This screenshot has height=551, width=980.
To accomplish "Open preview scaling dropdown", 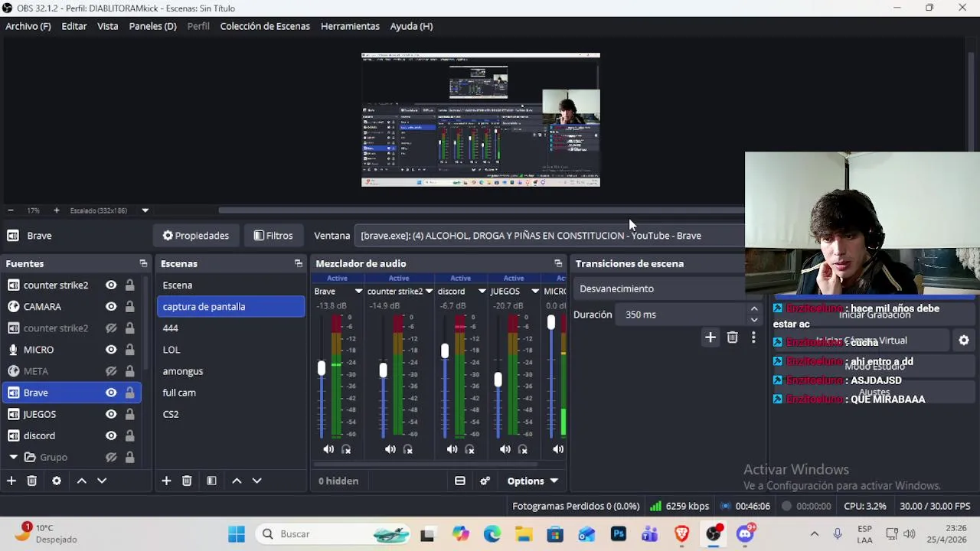I will click(x=145, y=210).
